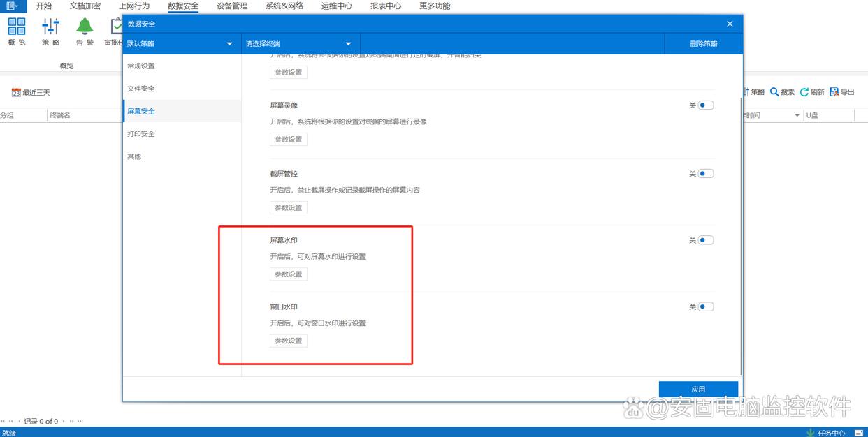The width and height of the screenshot is (868, 437).
Task: Open 任务中心 in the status bar
Action: point(831,433)
